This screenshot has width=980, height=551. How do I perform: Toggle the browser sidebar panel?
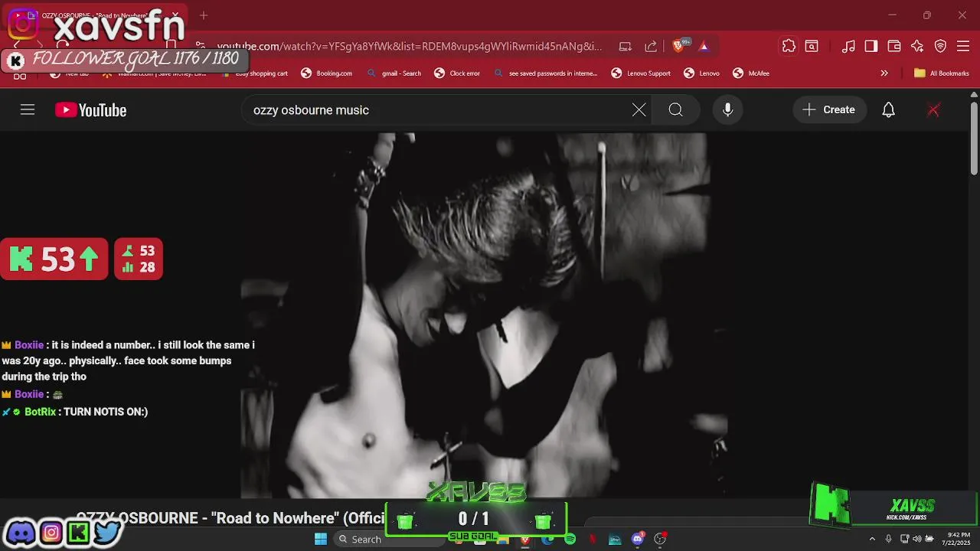871,46
